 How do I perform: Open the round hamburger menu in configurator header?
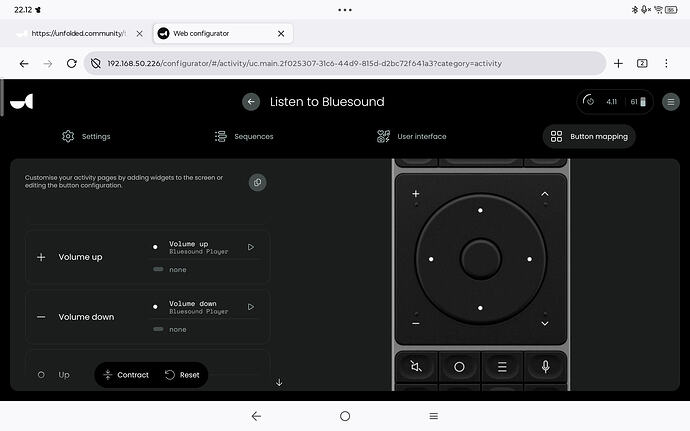coord(671,102)
